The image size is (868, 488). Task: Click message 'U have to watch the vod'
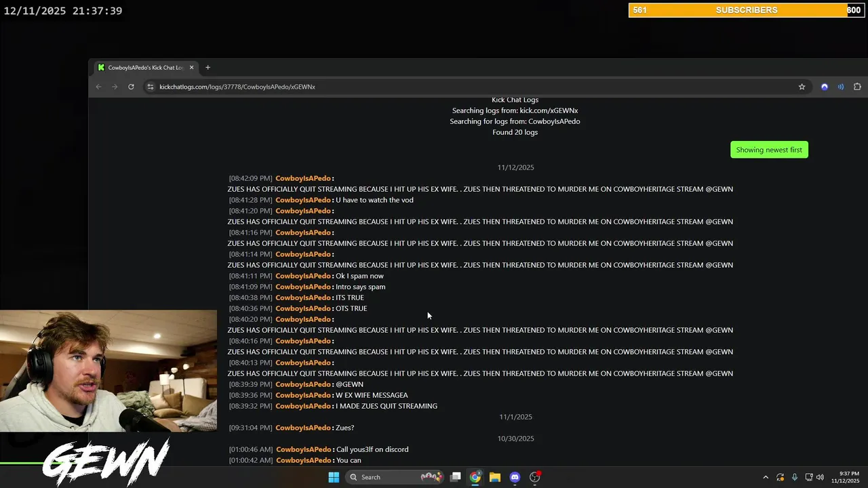click(374, 200)
